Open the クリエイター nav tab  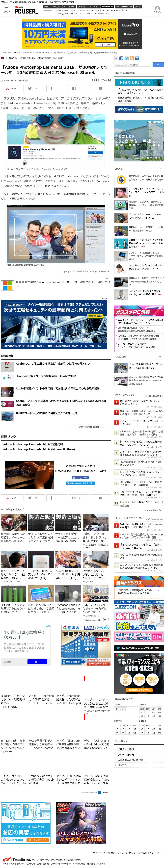point(94,6)
